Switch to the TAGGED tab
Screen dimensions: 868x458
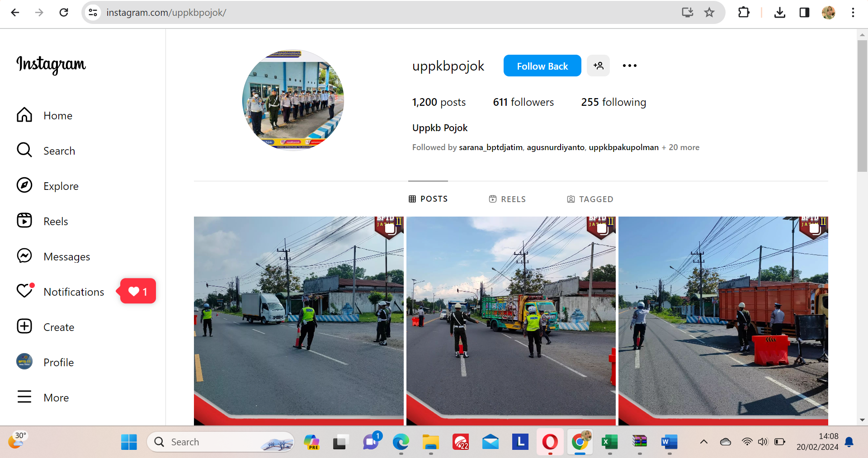point(590,199)
